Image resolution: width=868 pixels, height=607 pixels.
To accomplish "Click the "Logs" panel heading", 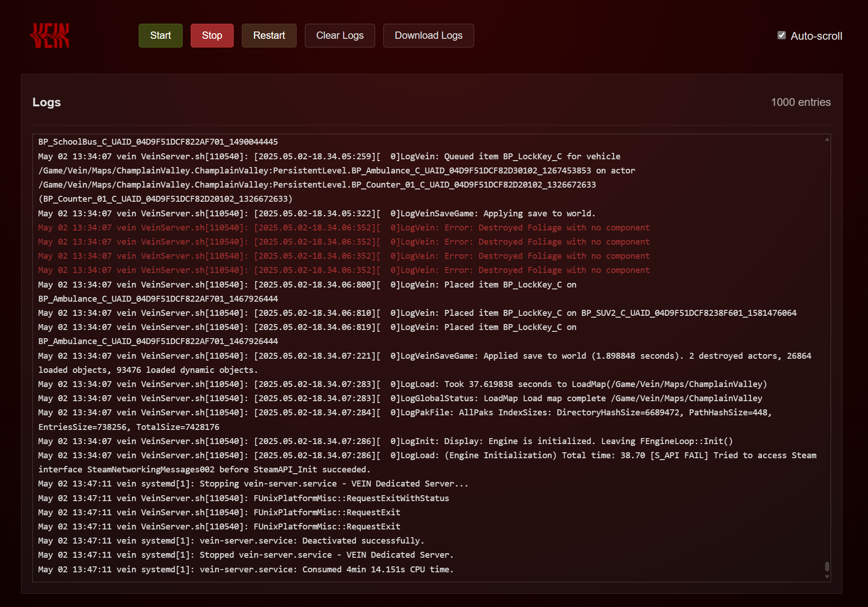I will 47,102.
